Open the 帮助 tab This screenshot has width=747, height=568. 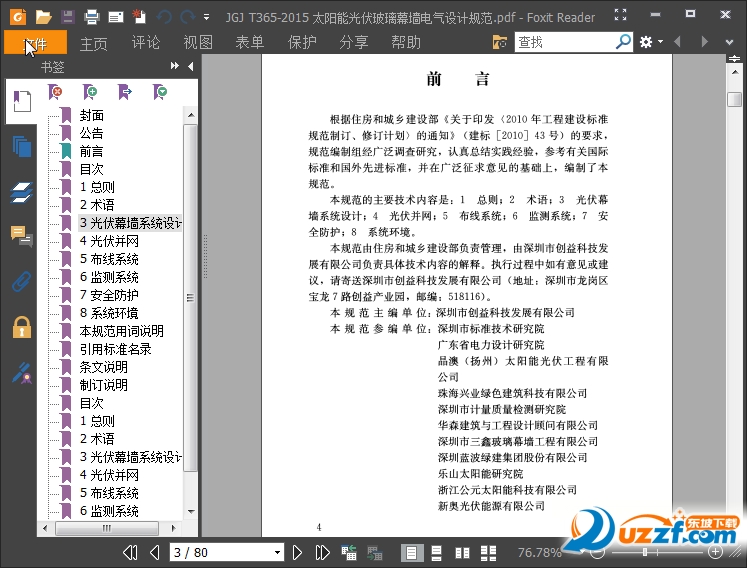[406, 42]
